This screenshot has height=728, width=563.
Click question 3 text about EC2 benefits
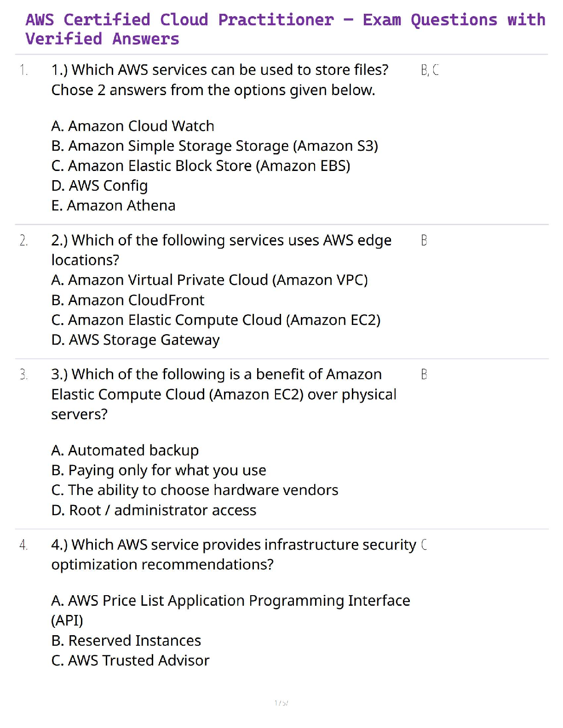[x=223, y=394]
